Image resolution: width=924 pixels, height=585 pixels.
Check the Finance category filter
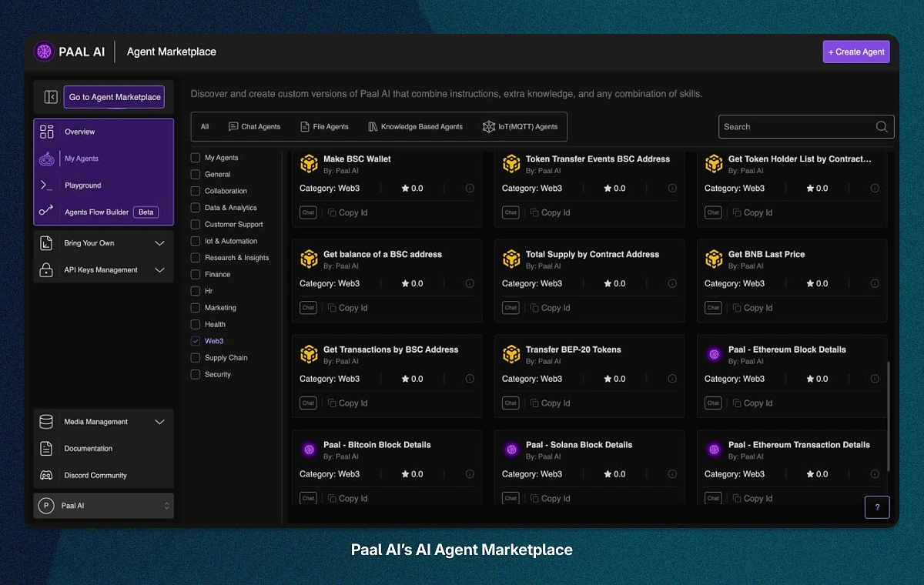point(195,274)
